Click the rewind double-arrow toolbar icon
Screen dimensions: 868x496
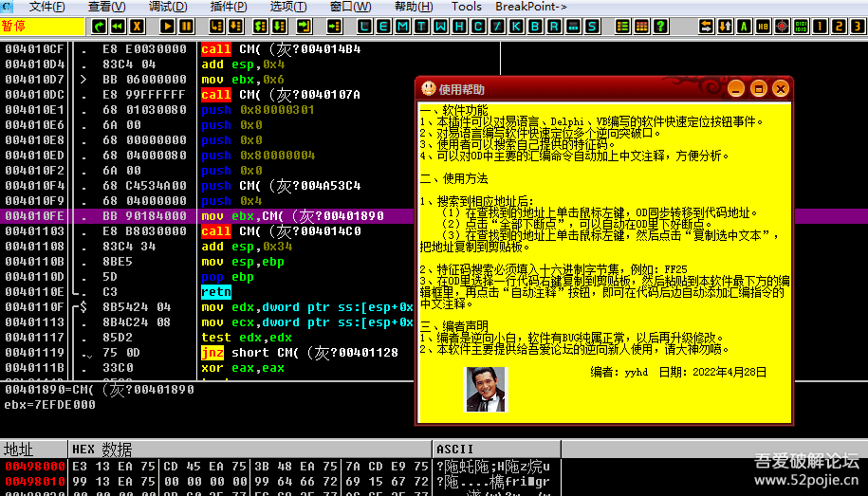point(118,26)
